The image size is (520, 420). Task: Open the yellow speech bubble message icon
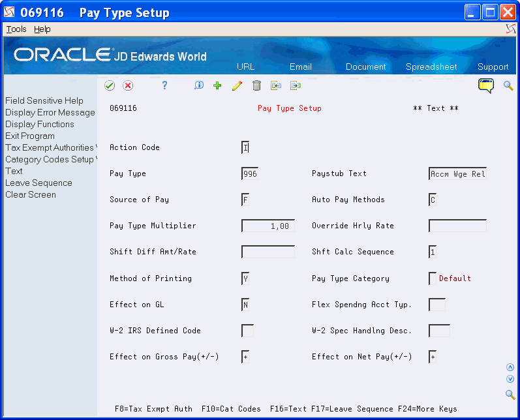pos(486,85)
